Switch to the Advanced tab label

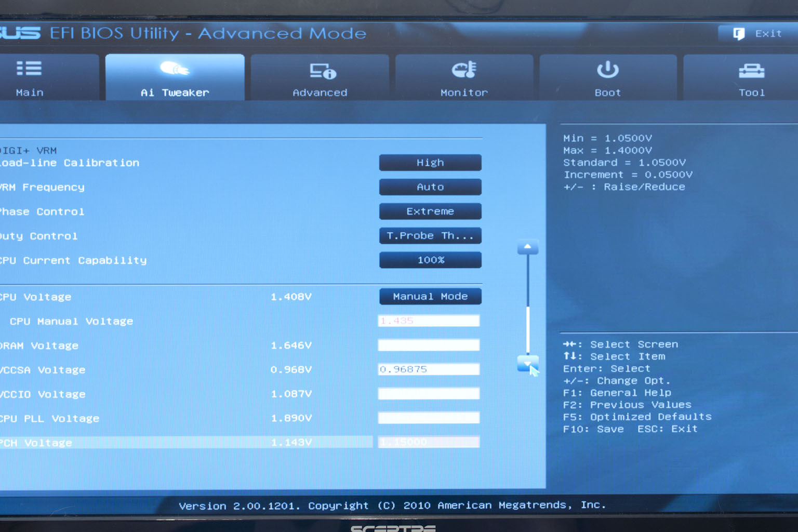point(320,92)
